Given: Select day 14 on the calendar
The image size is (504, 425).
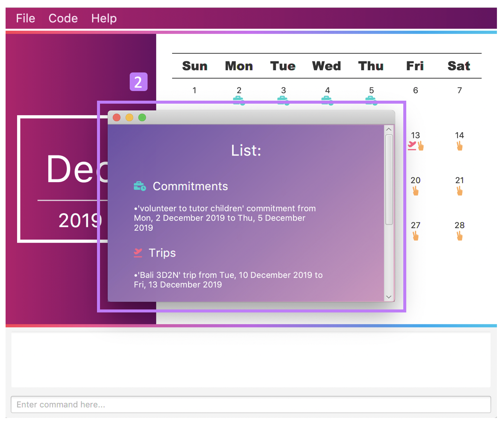Looking at the screenshot, I should coord(460,135).
